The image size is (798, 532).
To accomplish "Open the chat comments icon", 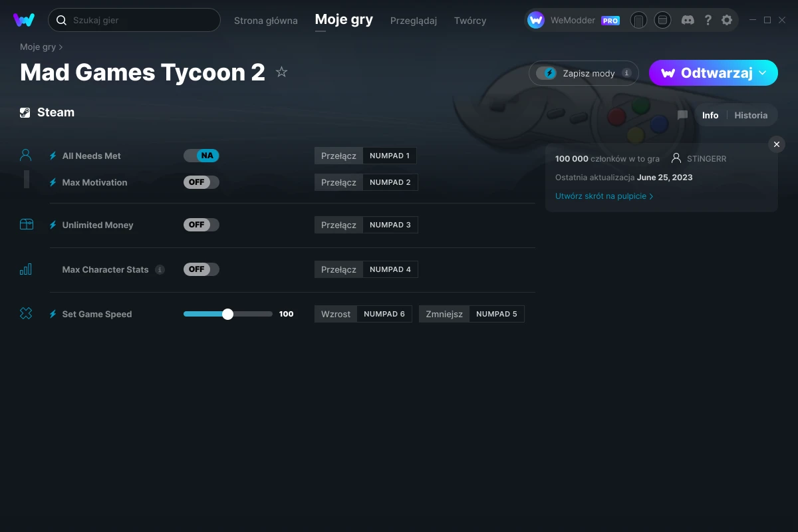I will pos(682,115).
